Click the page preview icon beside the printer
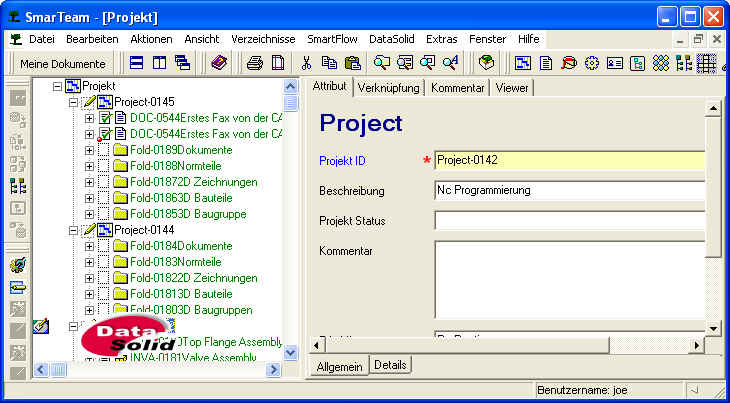This screenshot has height=403, width=730. click(x=278, y=63)
